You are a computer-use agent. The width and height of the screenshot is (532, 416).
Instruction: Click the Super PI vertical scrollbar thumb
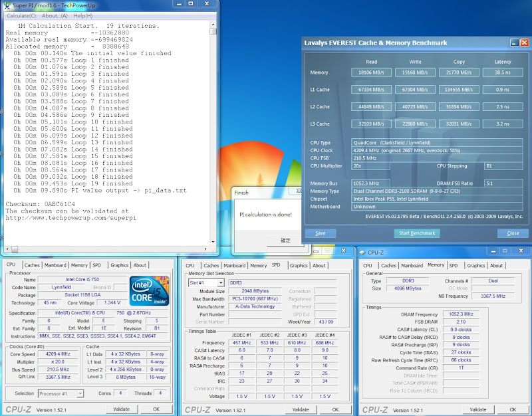[213, 31]
